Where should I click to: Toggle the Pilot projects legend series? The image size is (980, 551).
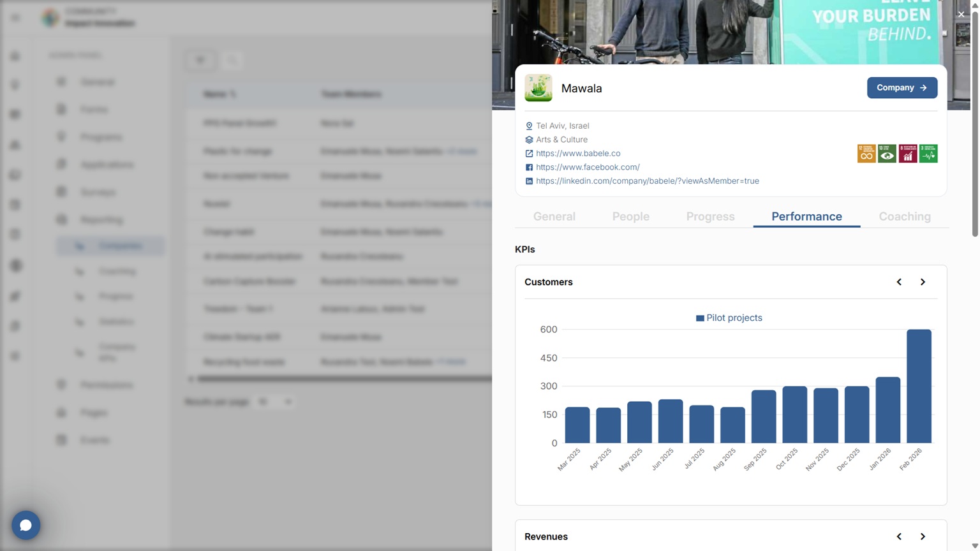(729, 318)
